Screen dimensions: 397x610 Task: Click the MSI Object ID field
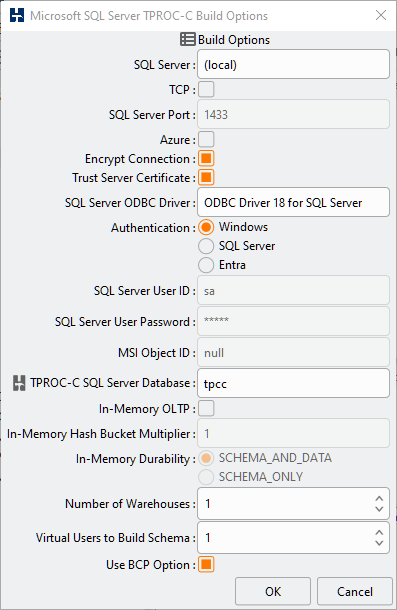[293, 352]
